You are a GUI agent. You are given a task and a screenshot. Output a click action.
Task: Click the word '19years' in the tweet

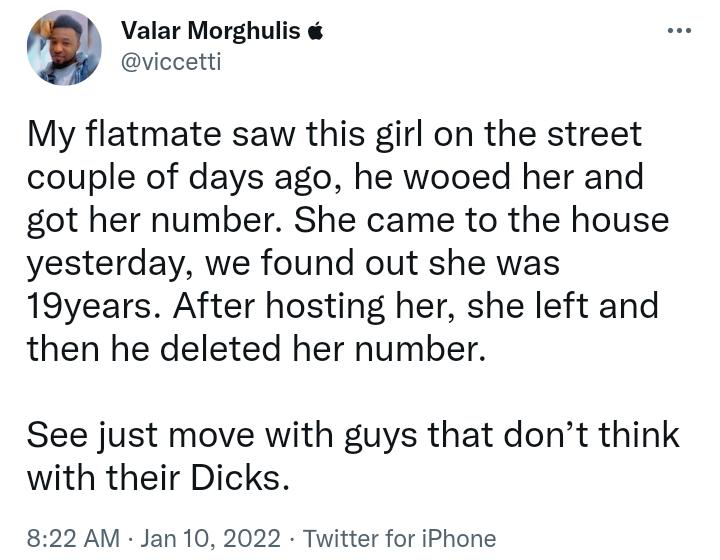point(89,307)
